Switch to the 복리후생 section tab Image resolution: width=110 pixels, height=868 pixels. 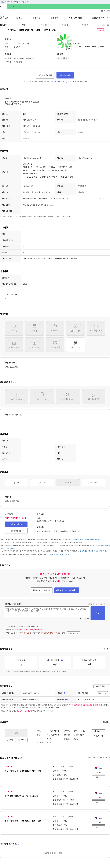click(65, 25)
